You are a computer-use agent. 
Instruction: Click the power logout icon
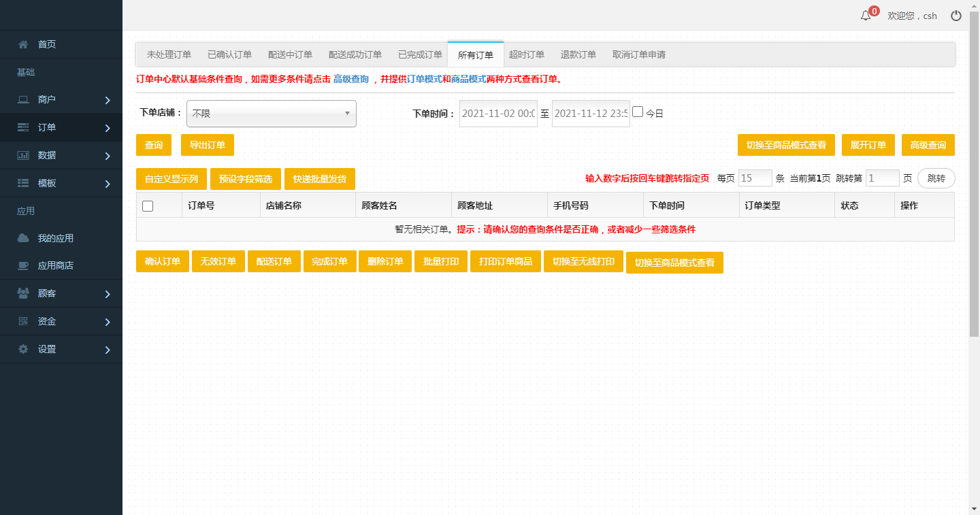(x=956, y=16)
